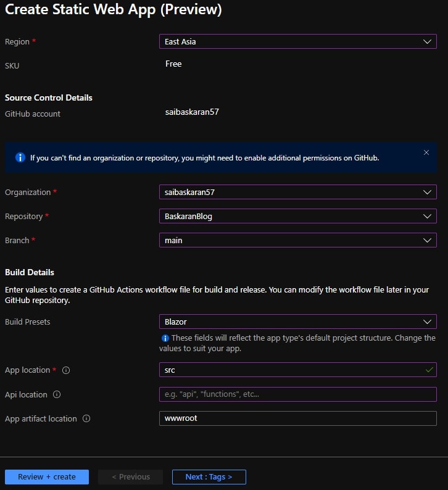Screen dimensions: 448x490
Task: Click the Source Control Details heading
Action: coord(49,98)
